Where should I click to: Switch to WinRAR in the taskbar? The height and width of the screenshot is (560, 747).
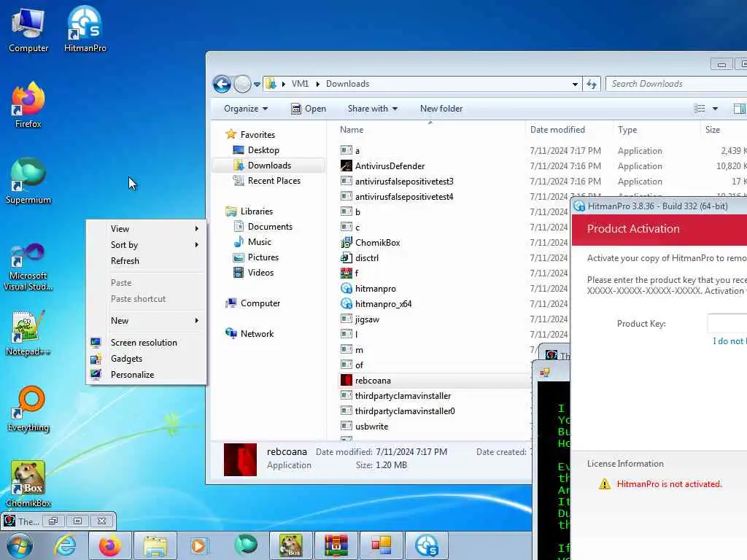336,545
